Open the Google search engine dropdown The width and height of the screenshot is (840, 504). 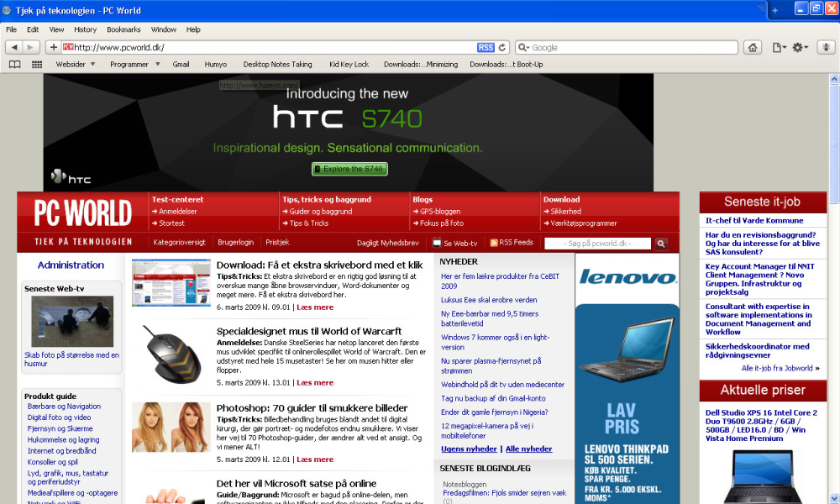523,47
